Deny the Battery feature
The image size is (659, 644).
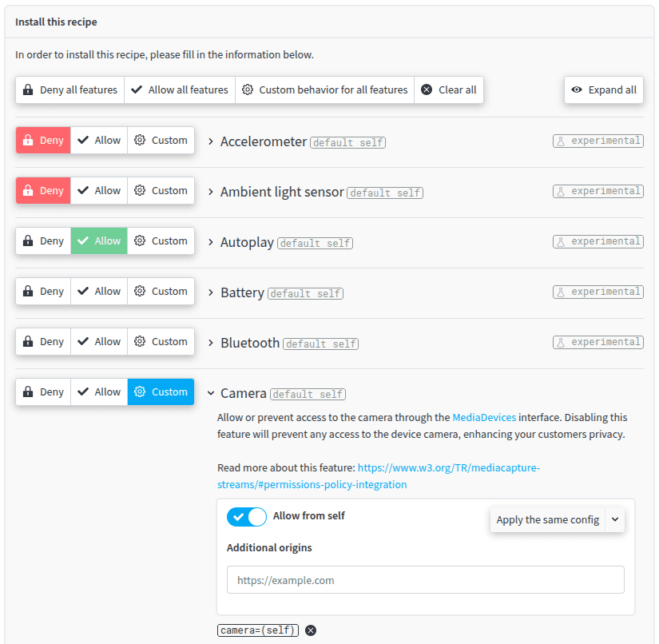pos(43,291)
